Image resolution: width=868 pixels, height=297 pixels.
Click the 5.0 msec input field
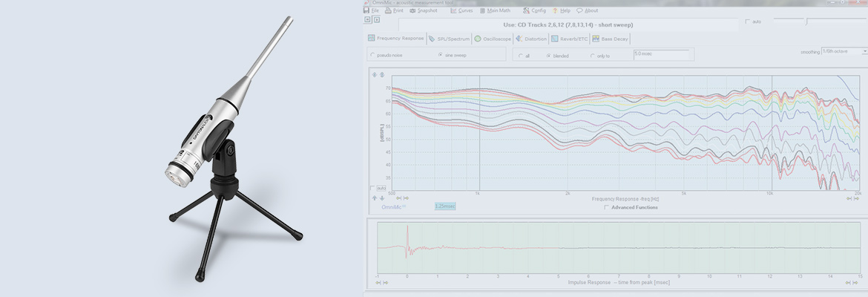(661, 54)
